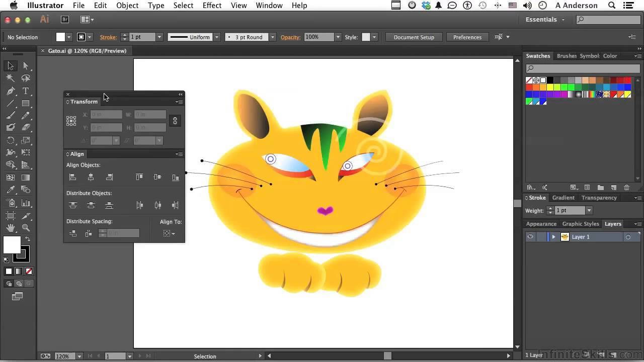The height and width of the screenshot is (362, 644).
Task: Hide Layer 1 using the eye icon
Action: pos(530,237)
